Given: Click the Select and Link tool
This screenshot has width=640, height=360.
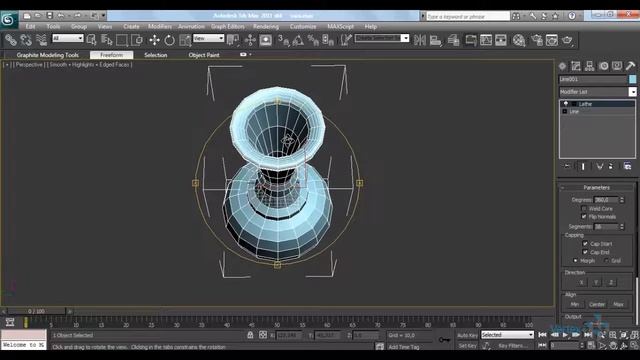Looking at the screenshot, I should 11,40.
